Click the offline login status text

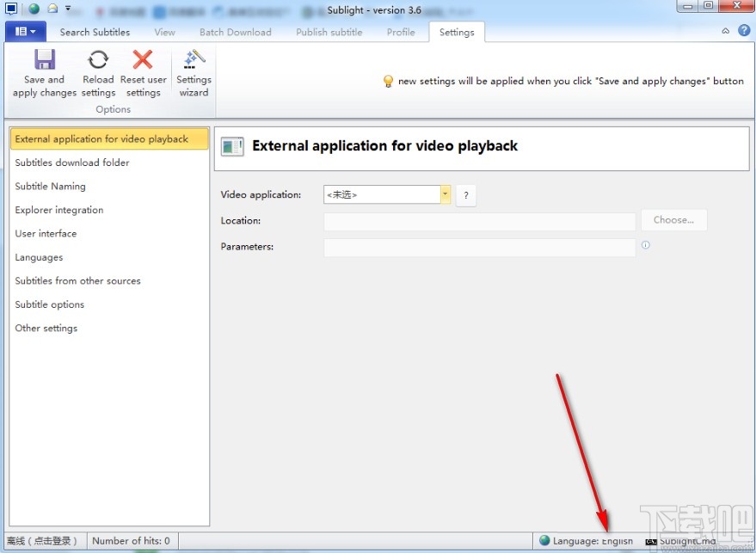coord(42,541)
